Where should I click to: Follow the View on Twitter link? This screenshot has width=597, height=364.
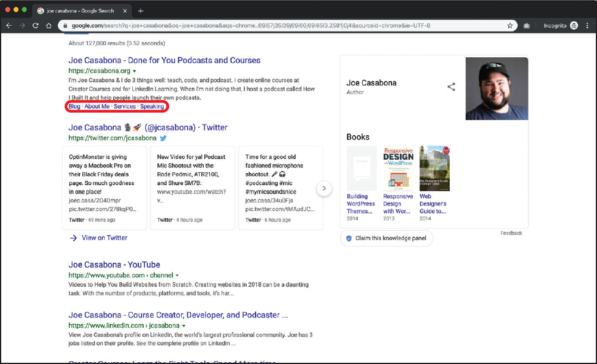[x=104, y=238]
